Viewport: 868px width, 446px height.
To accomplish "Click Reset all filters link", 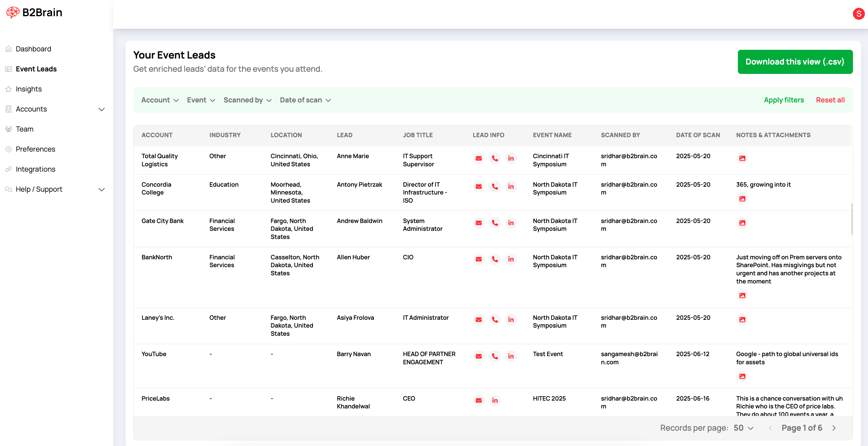I will (x=830, y=100).
